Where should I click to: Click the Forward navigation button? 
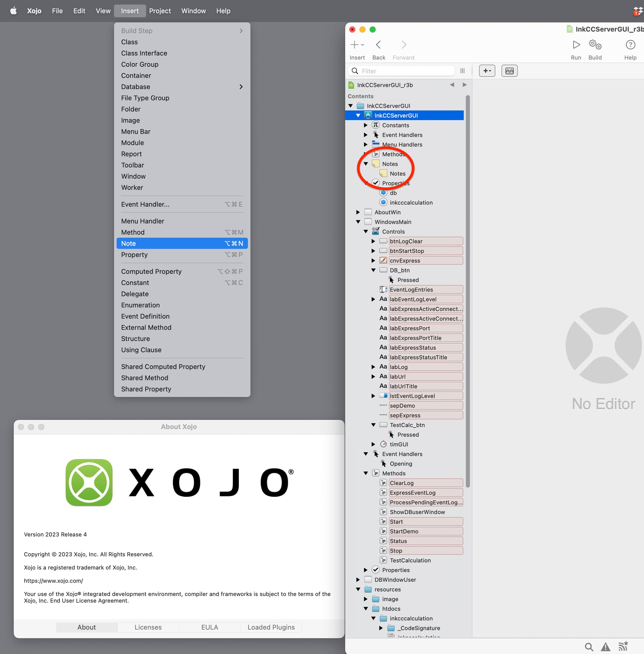tap(404, 45)
